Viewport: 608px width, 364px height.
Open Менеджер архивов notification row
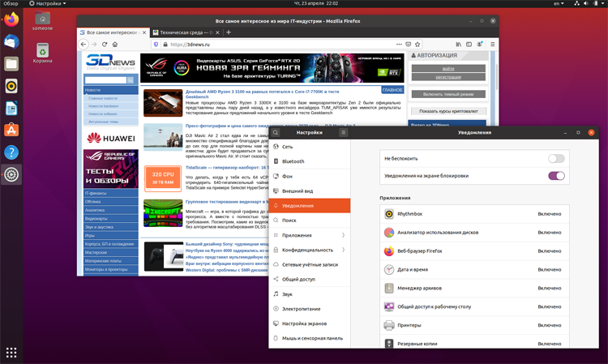click(474, 289)
